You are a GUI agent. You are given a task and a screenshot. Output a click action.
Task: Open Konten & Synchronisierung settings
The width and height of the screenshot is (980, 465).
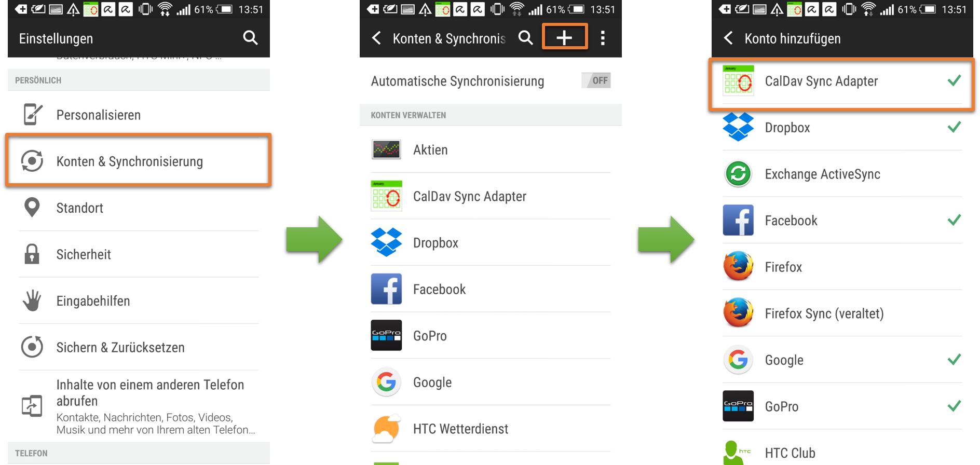click(x=139, y=161)
